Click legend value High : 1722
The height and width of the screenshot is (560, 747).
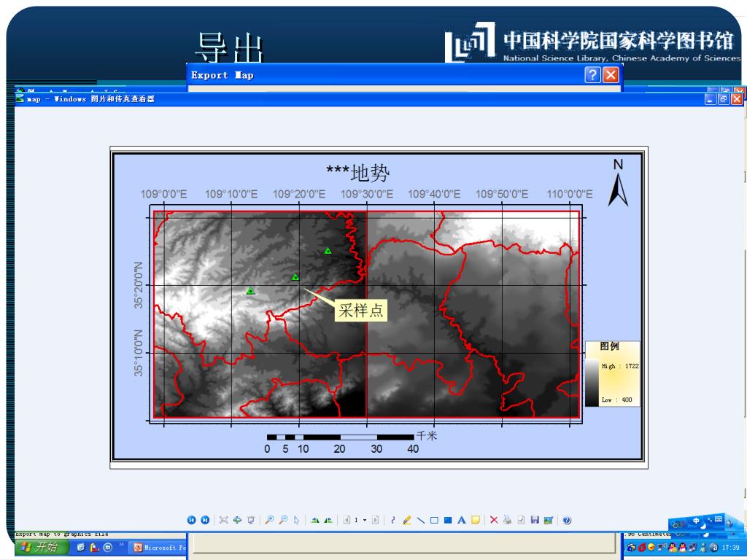(620, 366)
